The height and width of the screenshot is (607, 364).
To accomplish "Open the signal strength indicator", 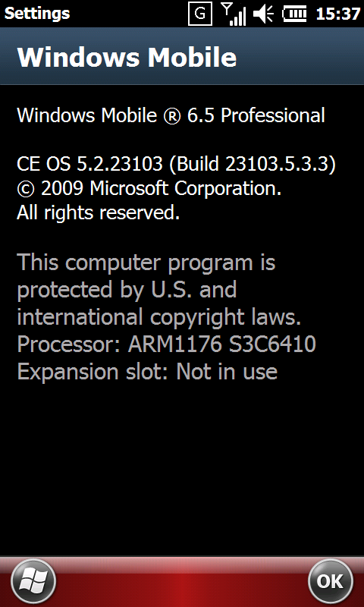I will coord(234,14).
